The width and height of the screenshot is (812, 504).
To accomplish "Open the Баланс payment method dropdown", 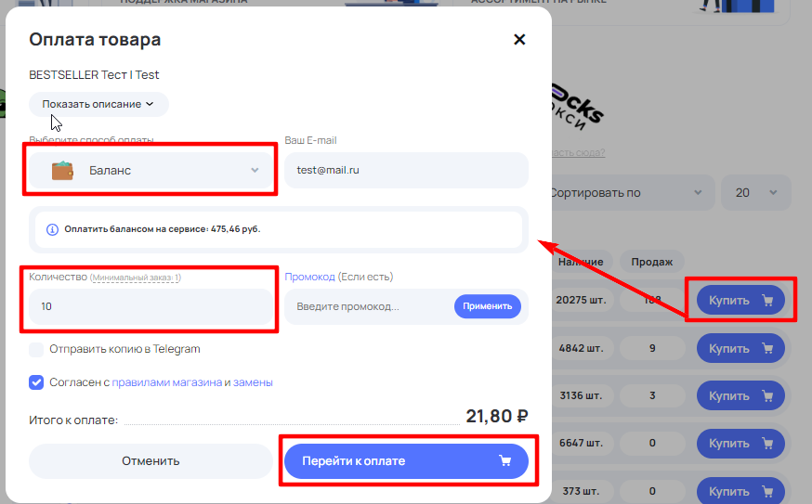I will pos(151,170).
